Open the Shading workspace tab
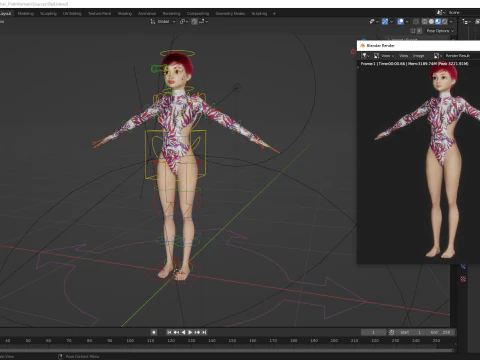The height and width of the screenshot is (360, 480). (125, 14)
